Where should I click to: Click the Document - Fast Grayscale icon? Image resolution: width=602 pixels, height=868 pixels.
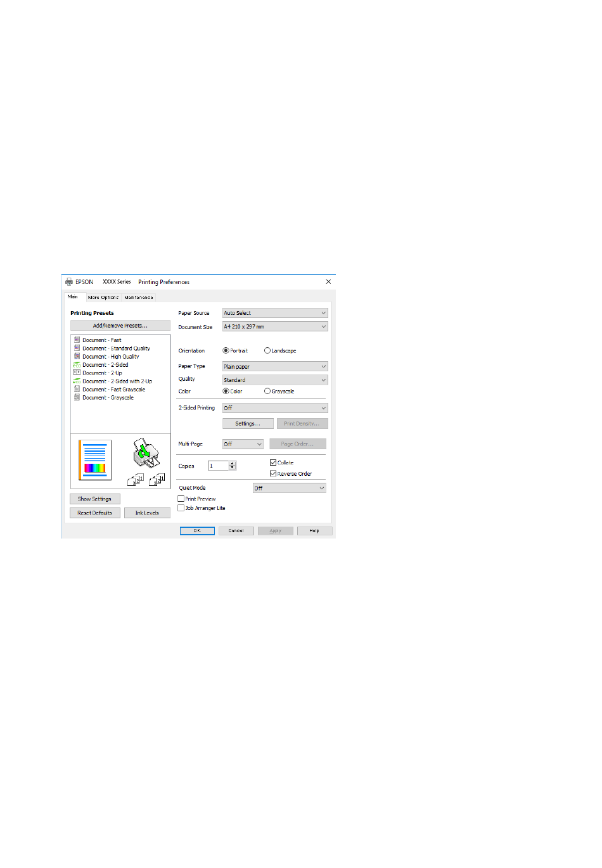coord(77,389)
